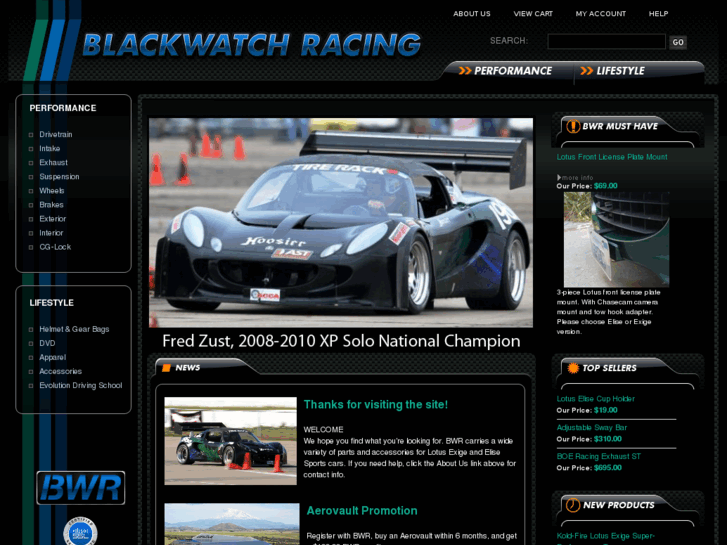Open Intake category

pos(50,148)
